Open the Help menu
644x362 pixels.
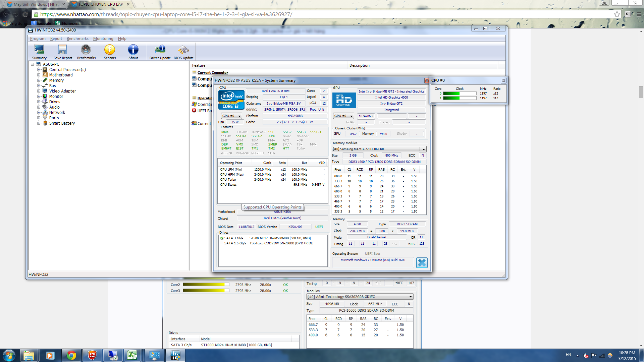point(122,39)
